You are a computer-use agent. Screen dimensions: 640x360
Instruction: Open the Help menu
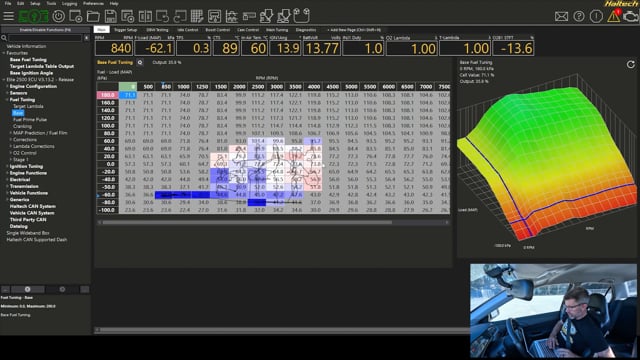pyautogui.click(x=114, y=3)
